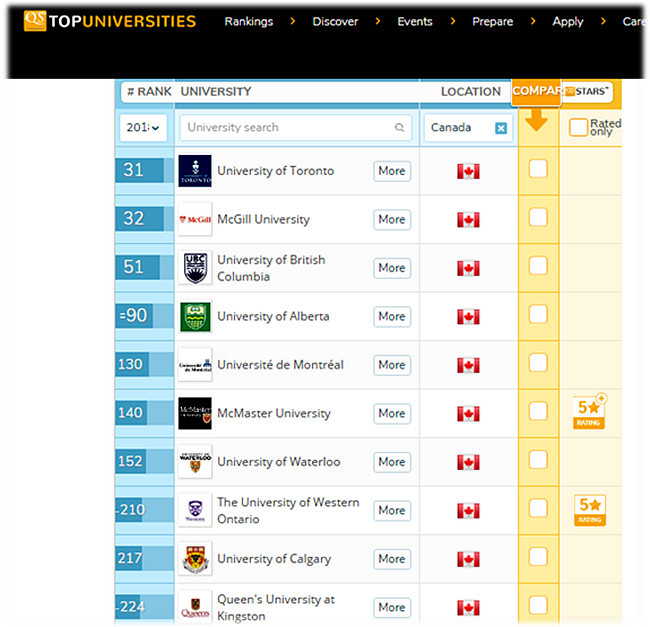This screenshot has height=627, width=650.
Task: Expand More for Université de Montréal
Action: [x=392, y=365]
